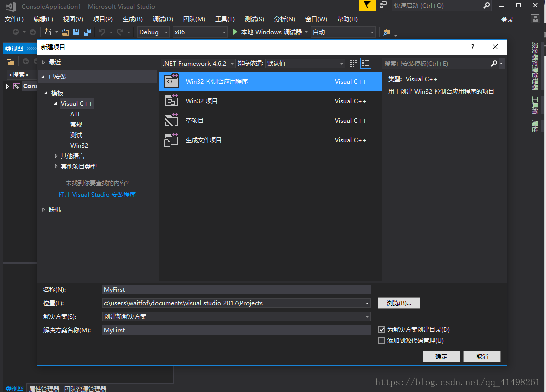Click the ConsoleApplication1 project icon in class view
546x392 pixels.
tap(17, 86)
